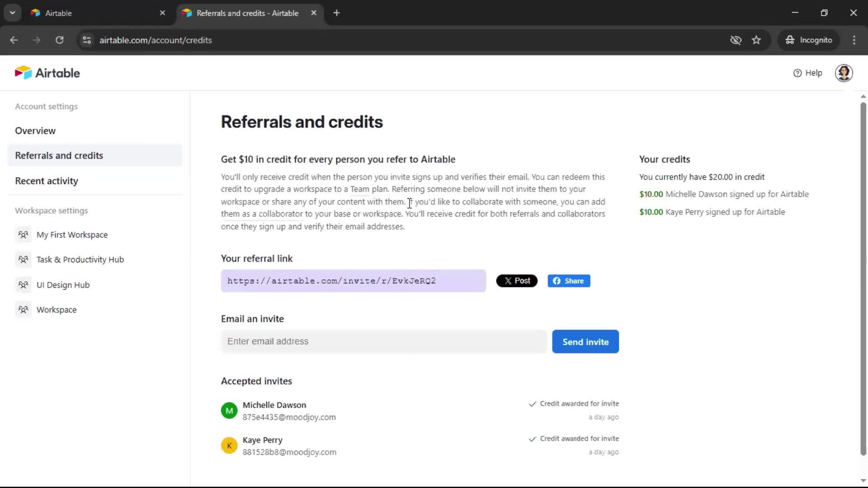Click the email 881528b8@moodjoy.com
Screen dimensions: 868x488
click(289, 452)
